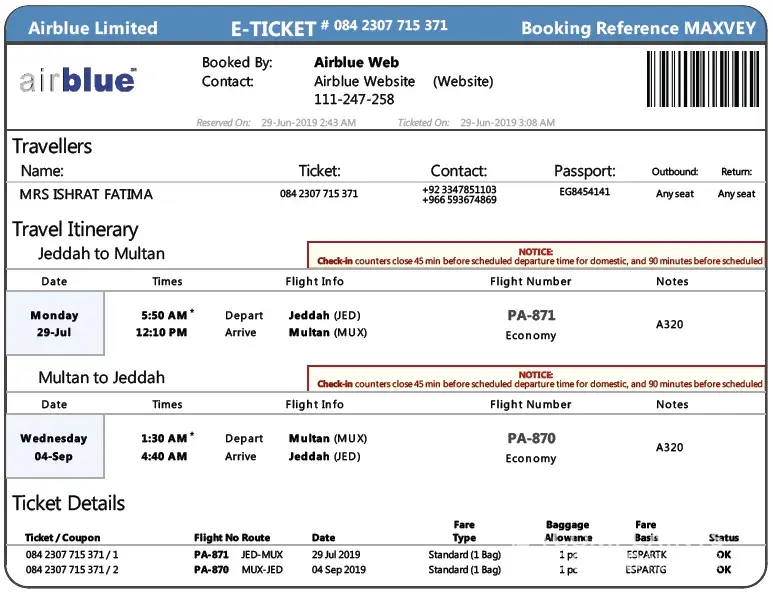Click the +92 3347851103 contact number
The width and height of the screenshot is (773, 593).
(x=459, y=188)
